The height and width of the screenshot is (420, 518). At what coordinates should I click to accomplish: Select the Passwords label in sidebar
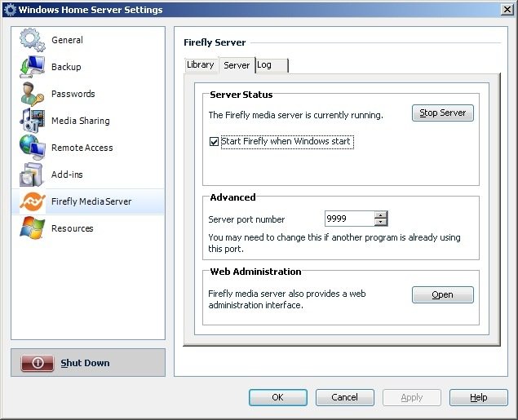click(73, 94)
